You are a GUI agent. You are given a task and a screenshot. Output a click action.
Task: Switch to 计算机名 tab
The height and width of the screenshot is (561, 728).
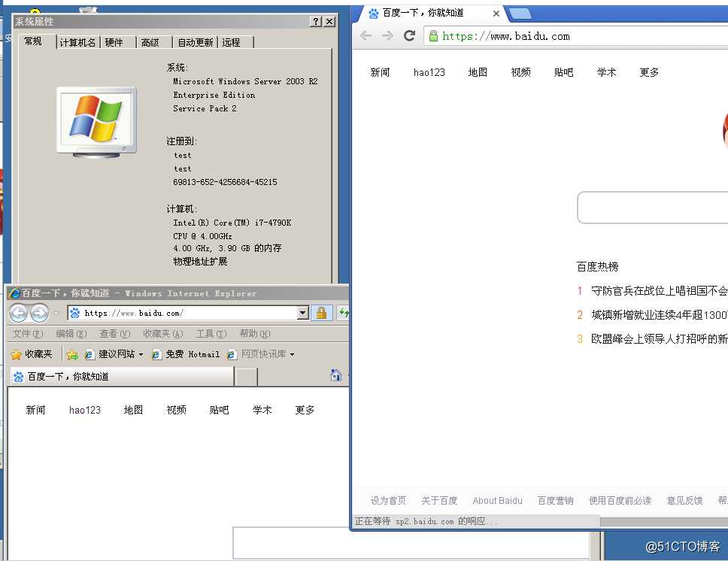(77, 43)
